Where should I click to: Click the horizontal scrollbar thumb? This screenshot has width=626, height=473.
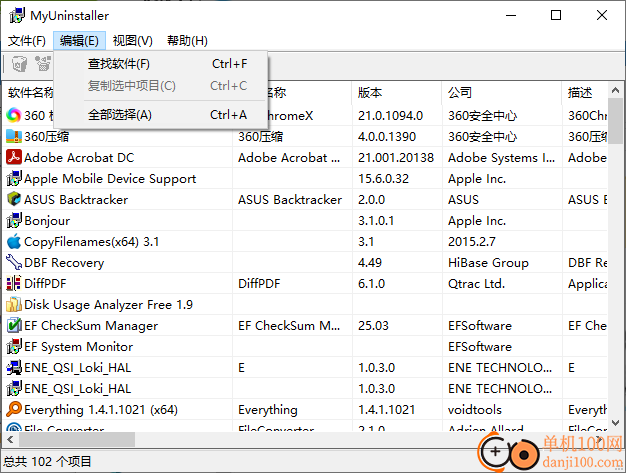(77, 439)
